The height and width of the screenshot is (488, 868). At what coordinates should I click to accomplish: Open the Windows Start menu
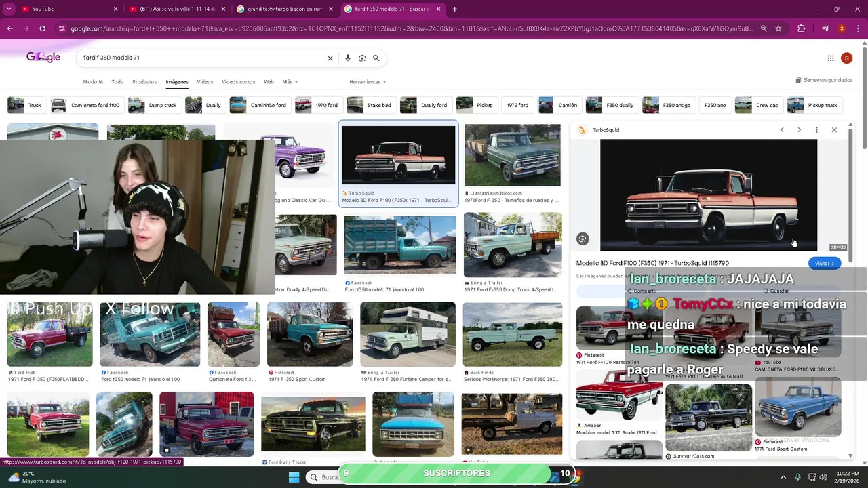pos(294,477)
